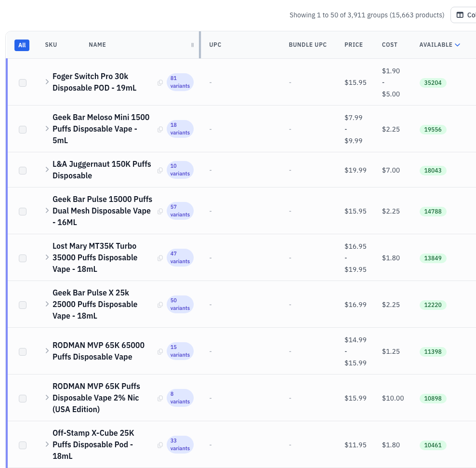Open the 50 variants badge
Screen dimensions: 476x468
pyautogui.click(x=180, y=304)
